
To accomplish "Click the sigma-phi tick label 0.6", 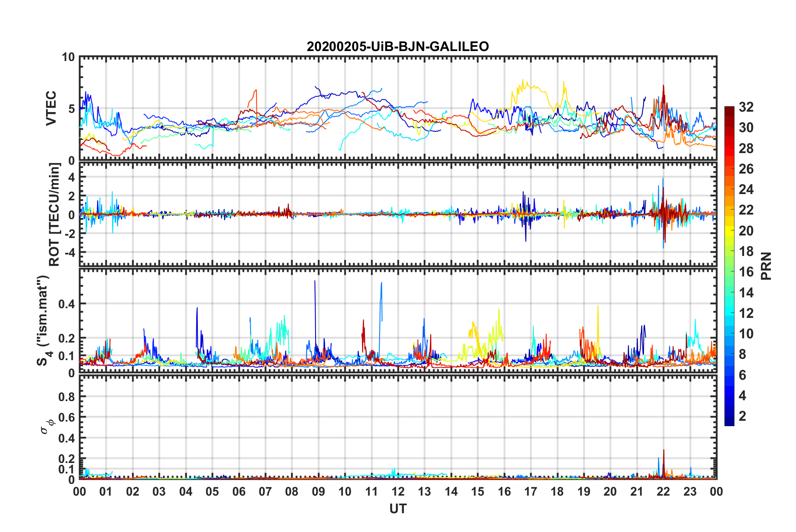I will [67, 417].
